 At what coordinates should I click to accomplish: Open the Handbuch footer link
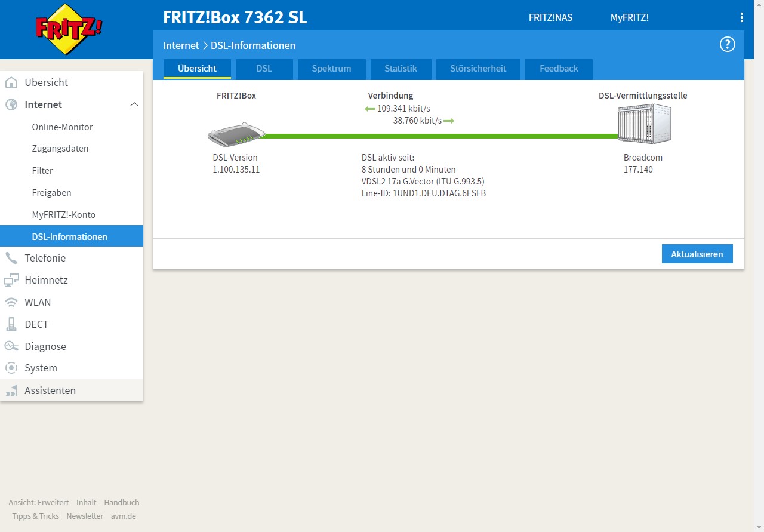point(122,502)
